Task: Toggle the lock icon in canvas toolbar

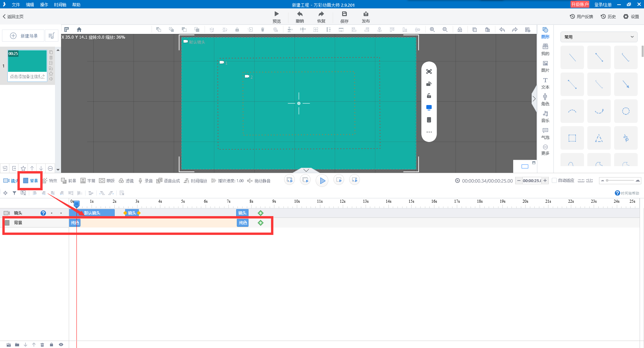Action: coord(460,30)
